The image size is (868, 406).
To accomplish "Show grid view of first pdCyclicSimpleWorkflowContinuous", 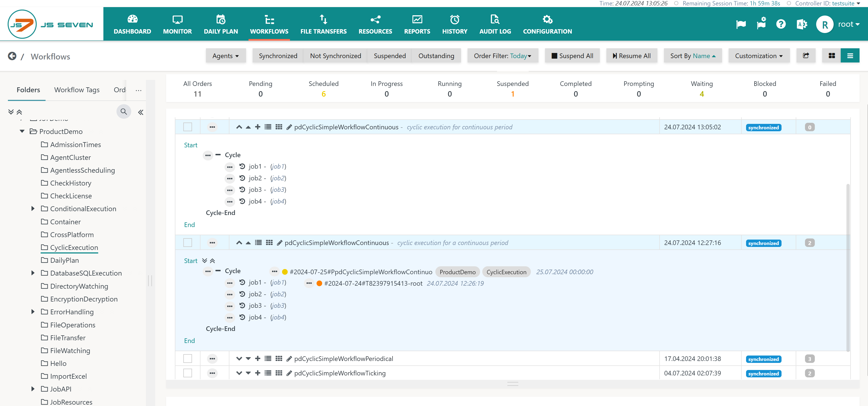I will coord(279,127).
